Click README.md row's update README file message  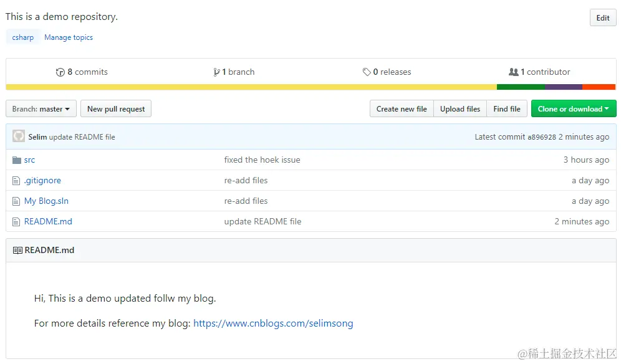(x=262, y=222)
